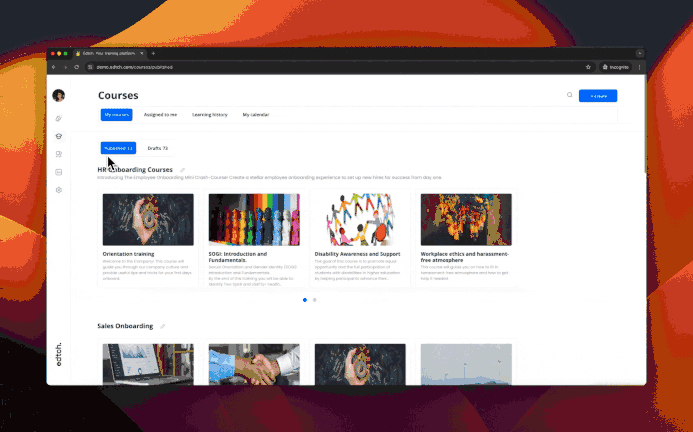This screenshot has height=432, width=693.
Task: Edit the Sales Onboarding title pencil
Action: pyautogui.click(x=163, y=326)
